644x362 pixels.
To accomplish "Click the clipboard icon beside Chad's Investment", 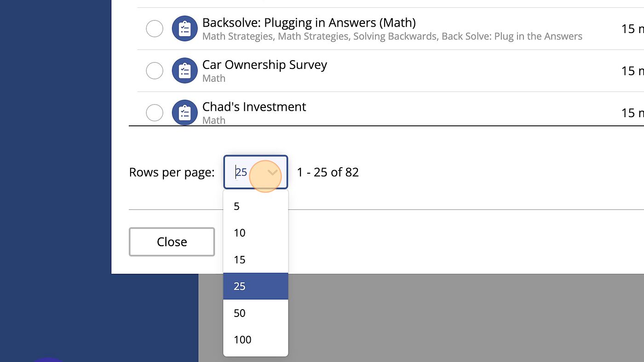I will pyautogui.click(x=184, y=112).
